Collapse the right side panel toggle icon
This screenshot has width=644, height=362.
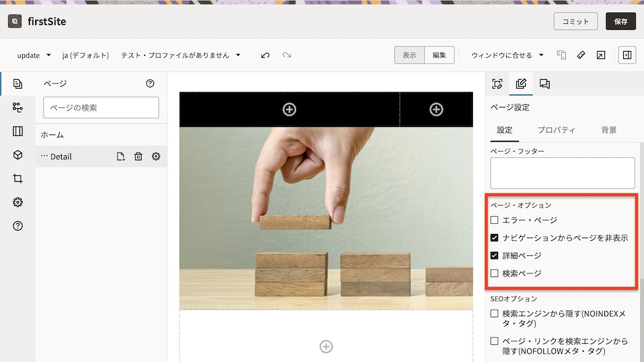point(626,55)
